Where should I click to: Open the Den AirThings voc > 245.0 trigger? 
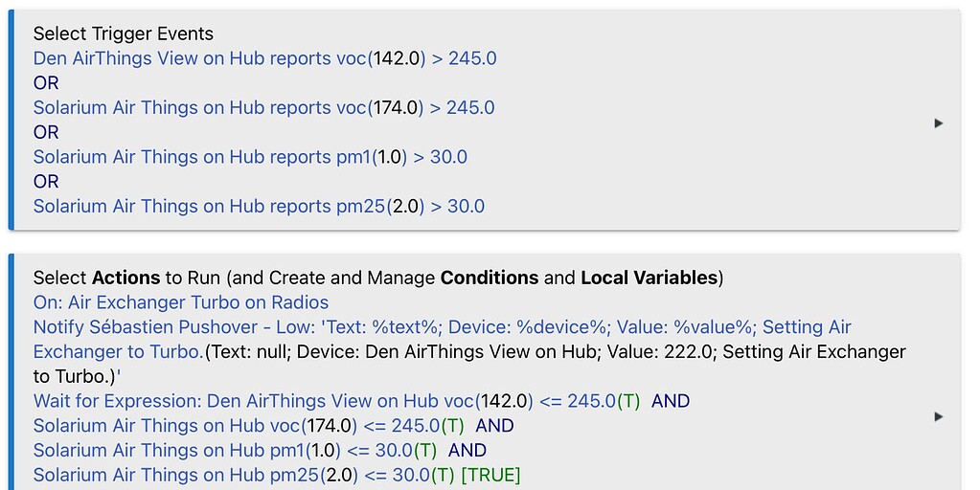pyautogui.click(x=264, y=58)
